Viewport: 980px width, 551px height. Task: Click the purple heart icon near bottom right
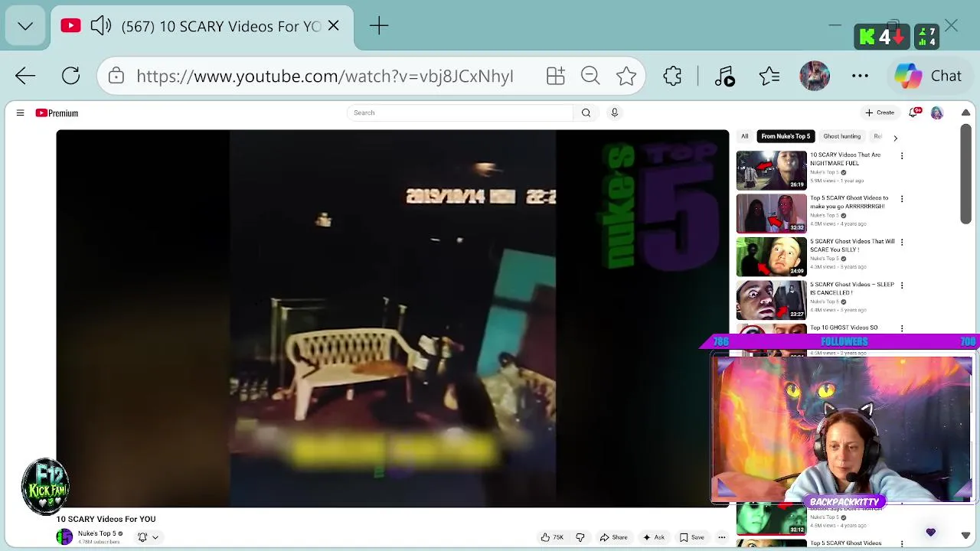[x=931, y=533]
